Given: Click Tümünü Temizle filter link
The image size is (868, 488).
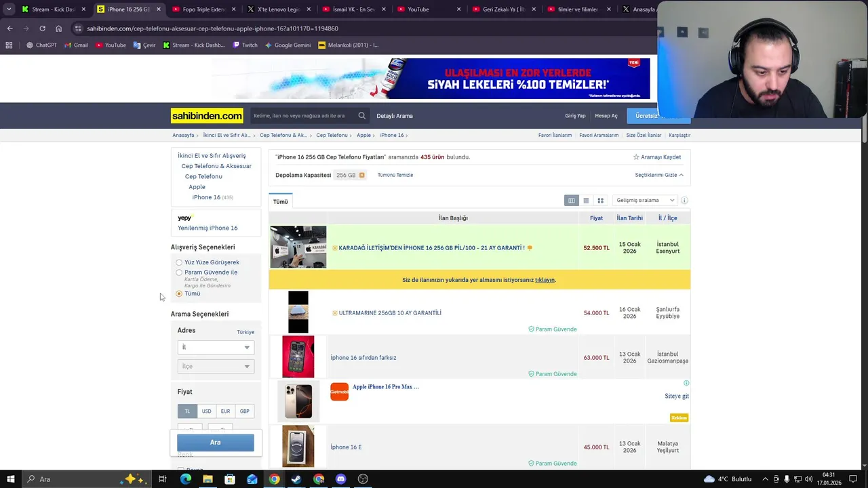Looking at the screenshot, I should pos(395,175).
